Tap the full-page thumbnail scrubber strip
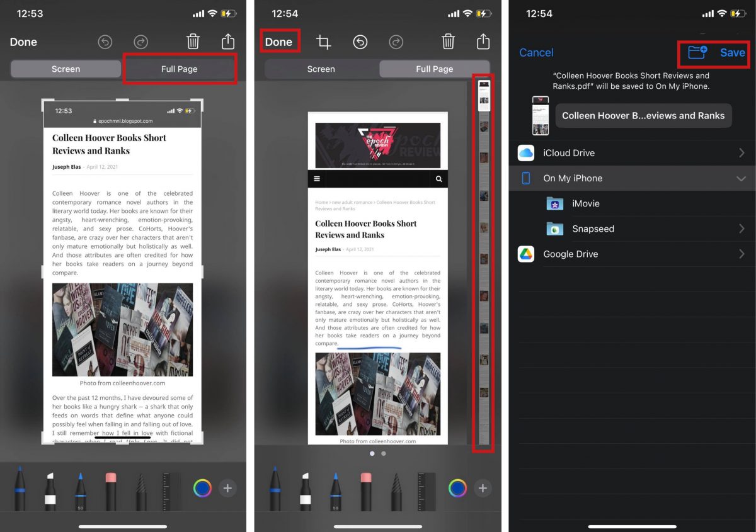The height and width of the screenshot is (532, 756). tap(484, 264)
